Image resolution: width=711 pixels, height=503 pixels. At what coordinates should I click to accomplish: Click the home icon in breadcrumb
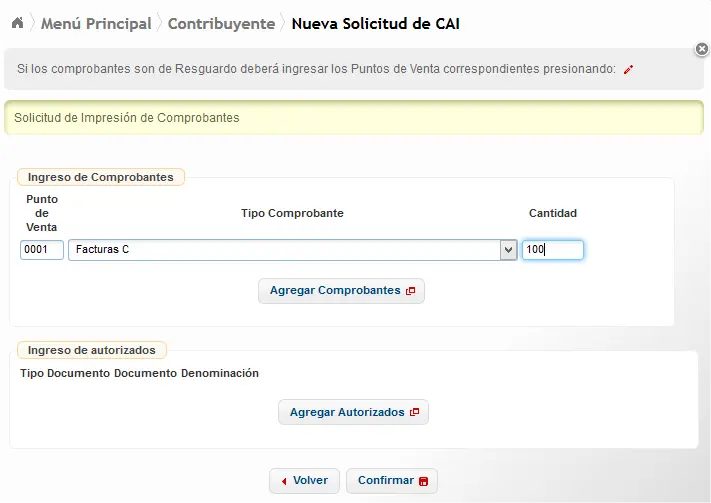click(17, 23)
